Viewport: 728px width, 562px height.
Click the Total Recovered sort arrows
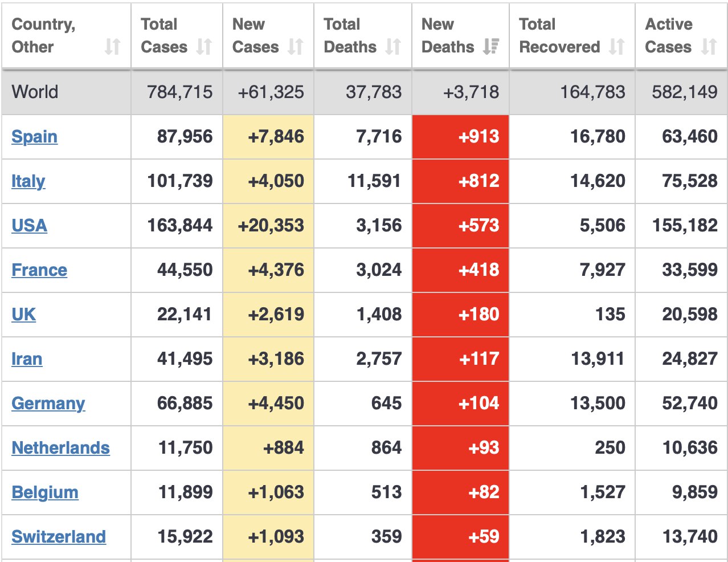pos(616,47)
